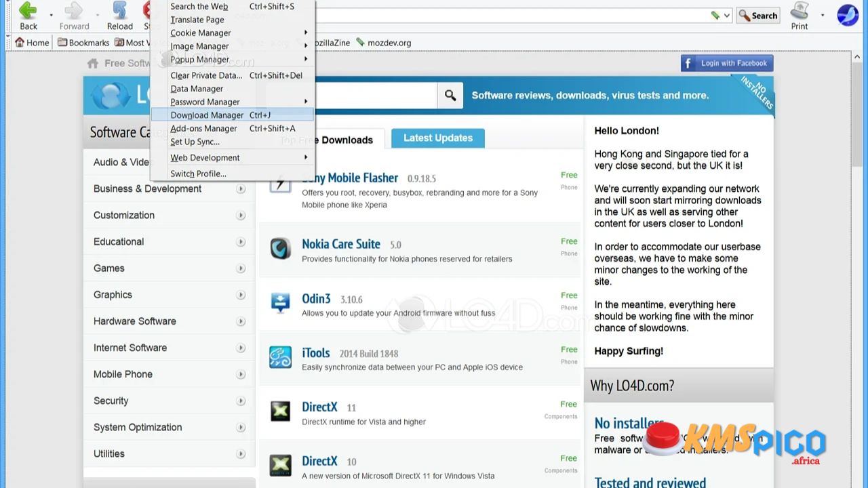868x488 pixels.
Task: Choose Set Up Sync menu item
Action: tap(232, 142)
